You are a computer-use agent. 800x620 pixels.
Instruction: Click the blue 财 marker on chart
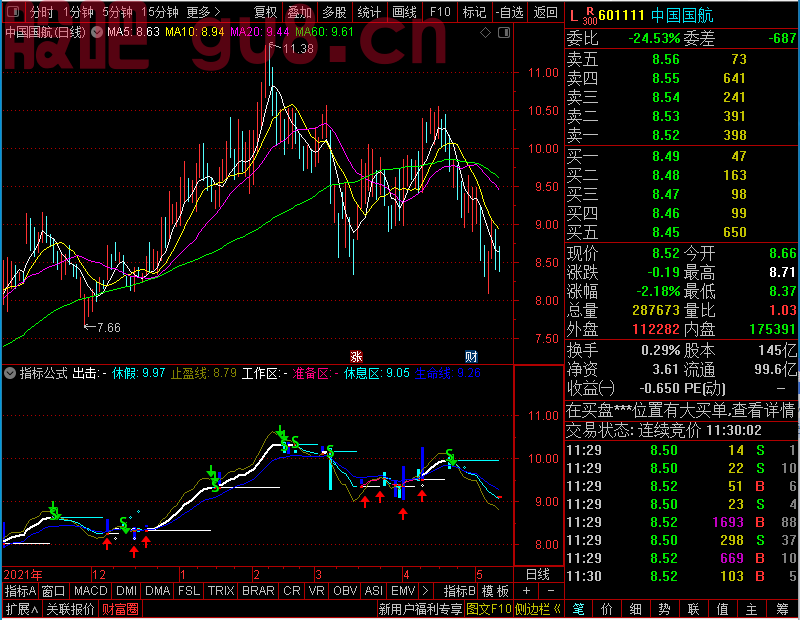471,356
